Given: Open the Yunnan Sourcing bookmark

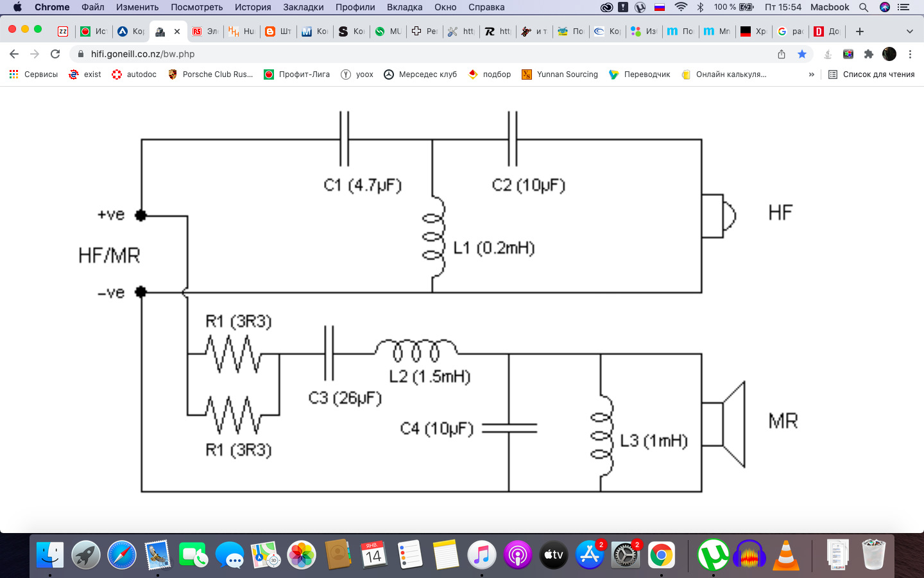Looking at the screenshot, I should (x=560, y=74).
